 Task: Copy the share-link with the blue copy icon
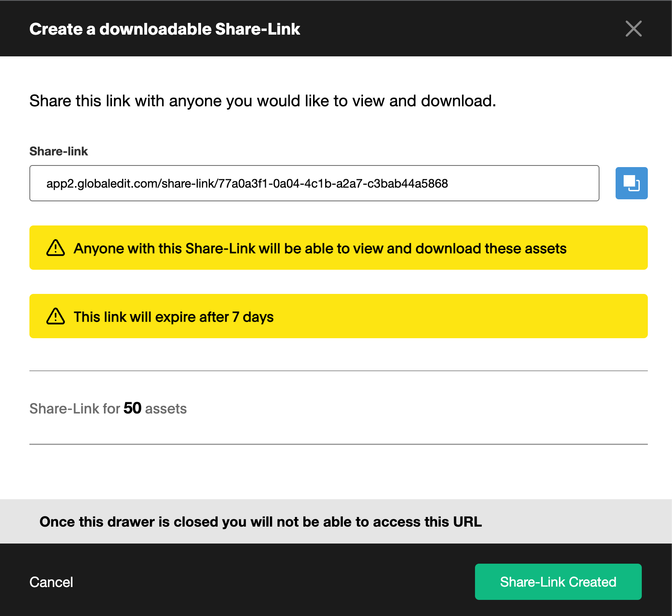click(x=631, y=183)
